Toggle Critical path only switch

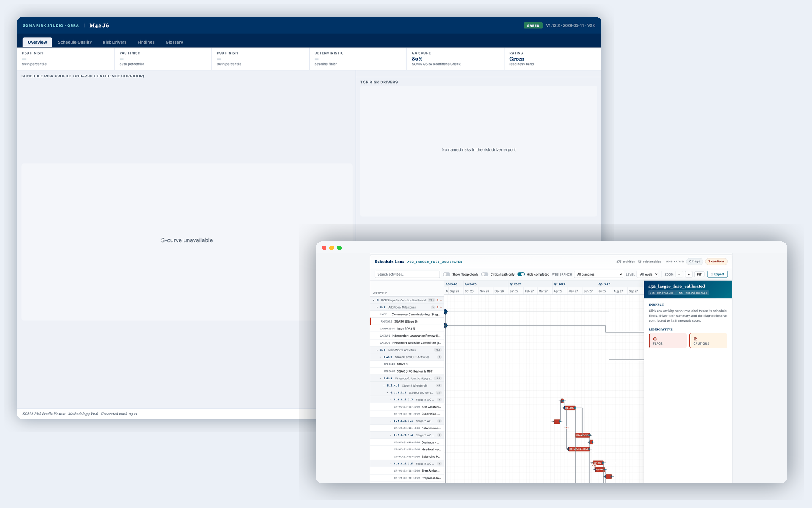(x=485, y=274)
